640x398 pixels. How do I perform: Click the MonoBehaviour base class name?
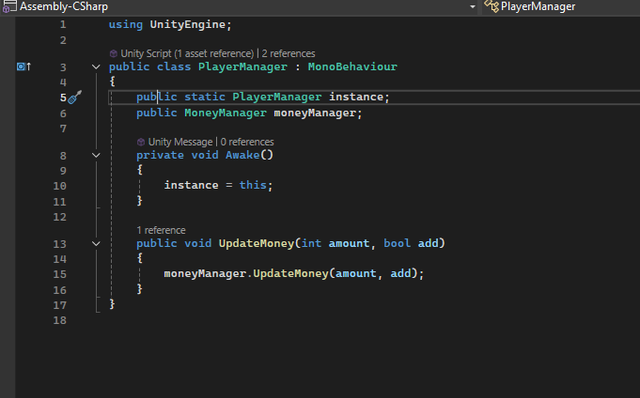point(352,67)
